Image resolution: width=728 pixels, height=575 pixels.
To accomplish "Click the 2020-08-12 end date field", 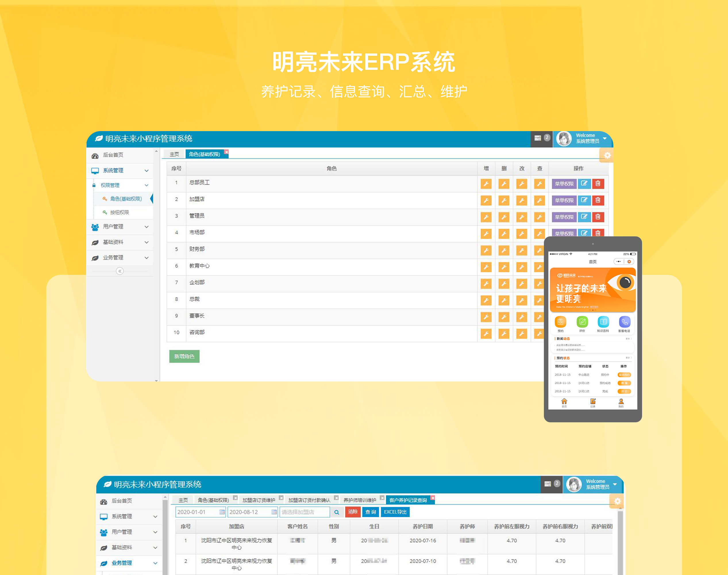I will pyautogui.click(x=249, y=512).
